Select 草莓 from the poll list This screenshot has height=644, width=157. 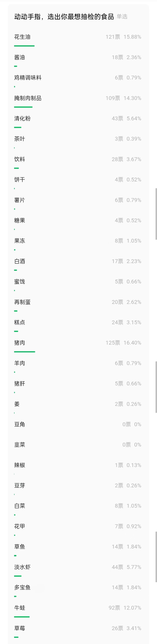[19, 628]
